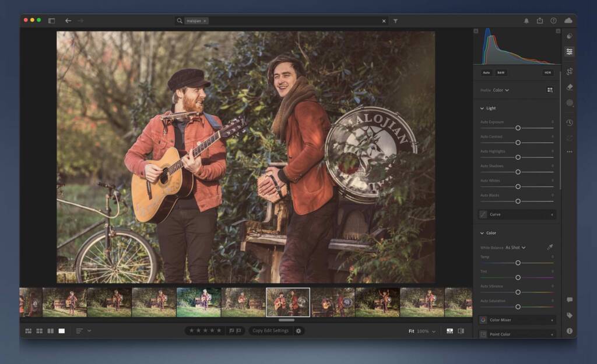Collapse the Light adjustments section
Image resolution: width=597 pixels, height=364 pixels.
click(x=482, y=108)
